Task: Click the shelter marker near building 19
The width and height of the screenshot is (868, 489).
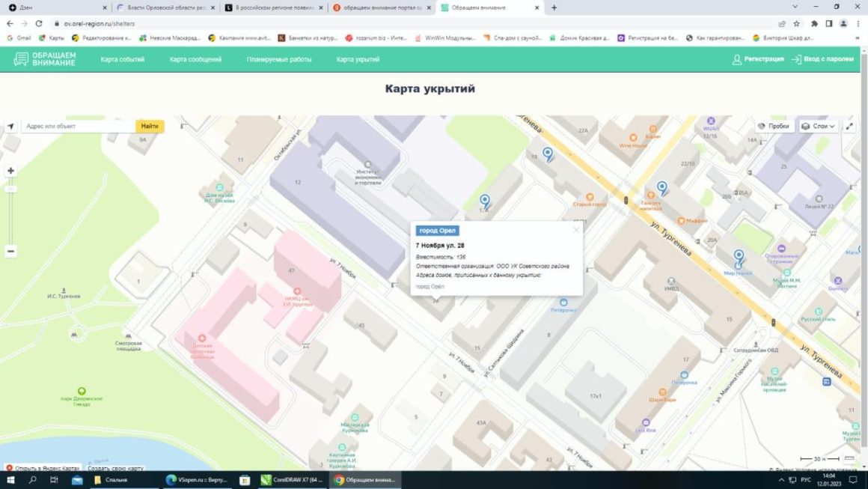Action: pyautogui.click(x=548, y=154)
